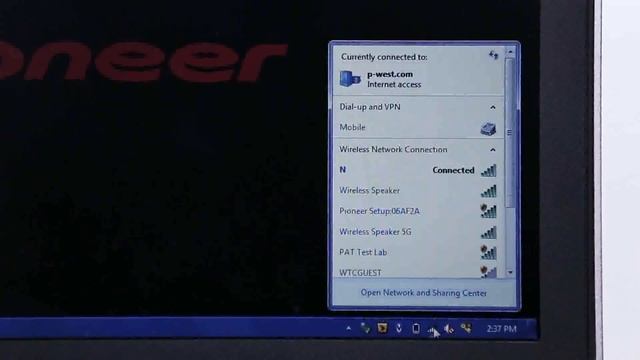This screenshot has height=360, width=640.
Task: Collapse the Wireless Network Connection section
Action: 493,150
